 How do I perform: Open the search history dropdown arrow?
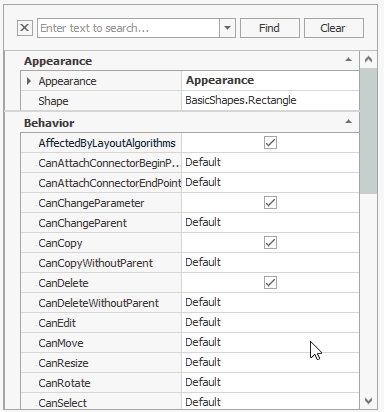tap(227, 28)
